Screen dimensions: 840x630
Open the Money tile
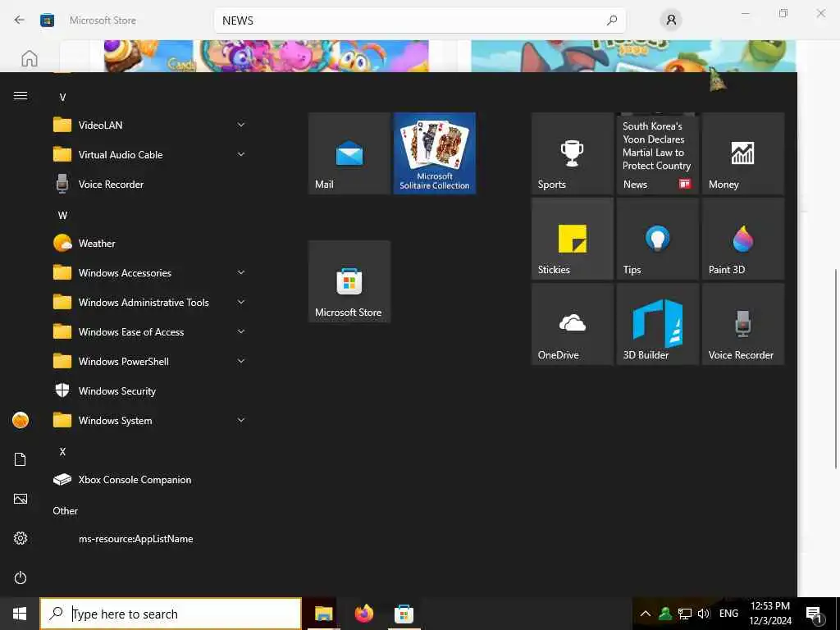[742, 153]
